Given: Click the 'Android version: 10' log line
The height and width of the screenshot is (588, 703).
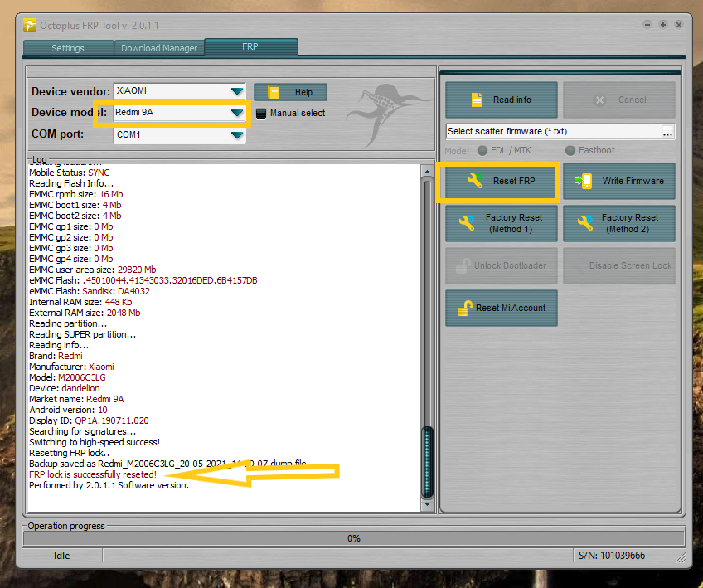Looking at the screenshot, I should (x=68, y=410).
